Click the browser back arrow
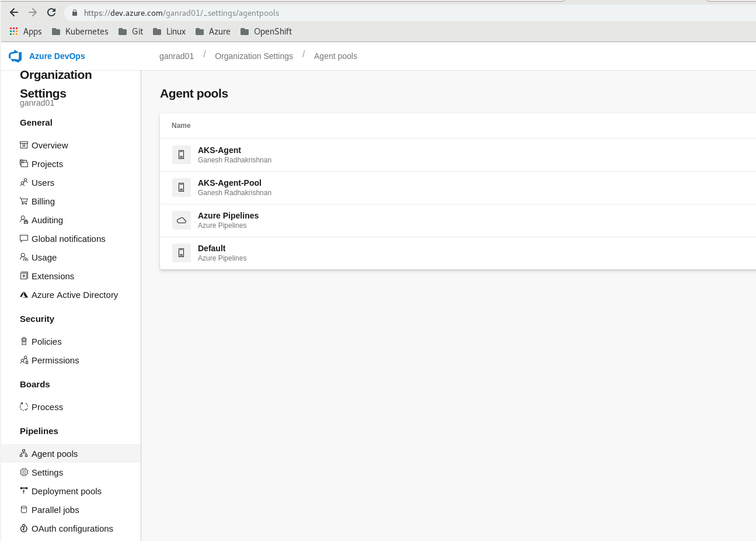This screenshot has height=541, width=756. (x=14, y=12)
